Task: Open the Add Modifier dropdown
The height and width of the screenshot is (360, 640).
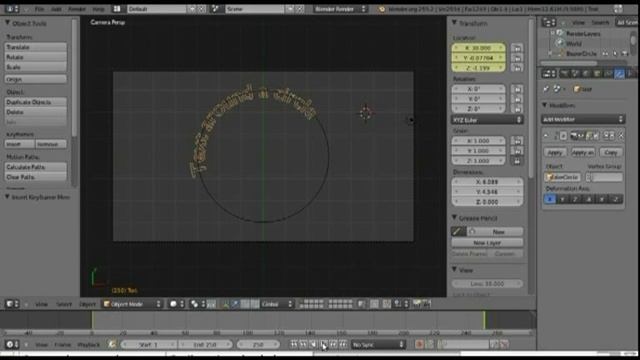Action: (x=583, y=119)
